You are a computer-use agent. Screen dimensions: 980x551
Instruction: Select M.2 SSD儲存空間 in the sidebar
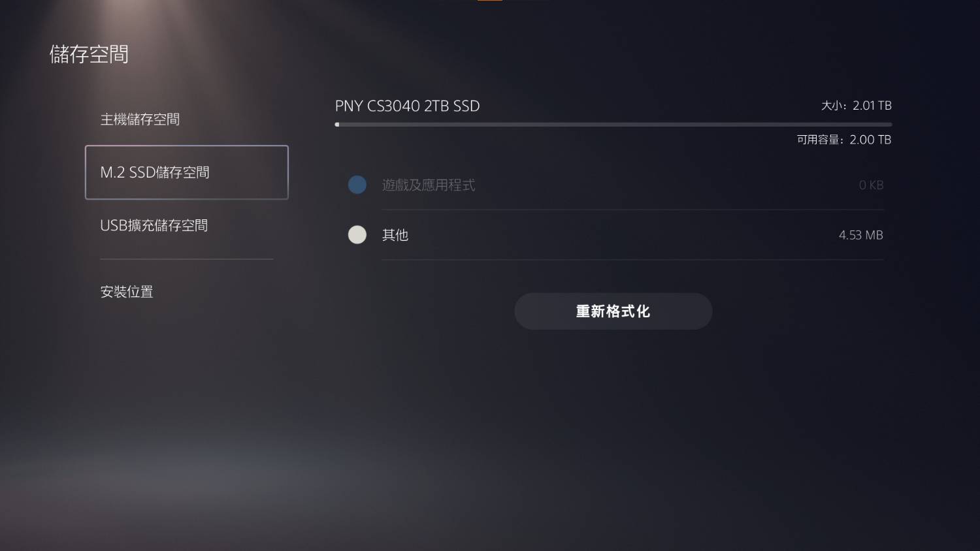coord(186,172)
